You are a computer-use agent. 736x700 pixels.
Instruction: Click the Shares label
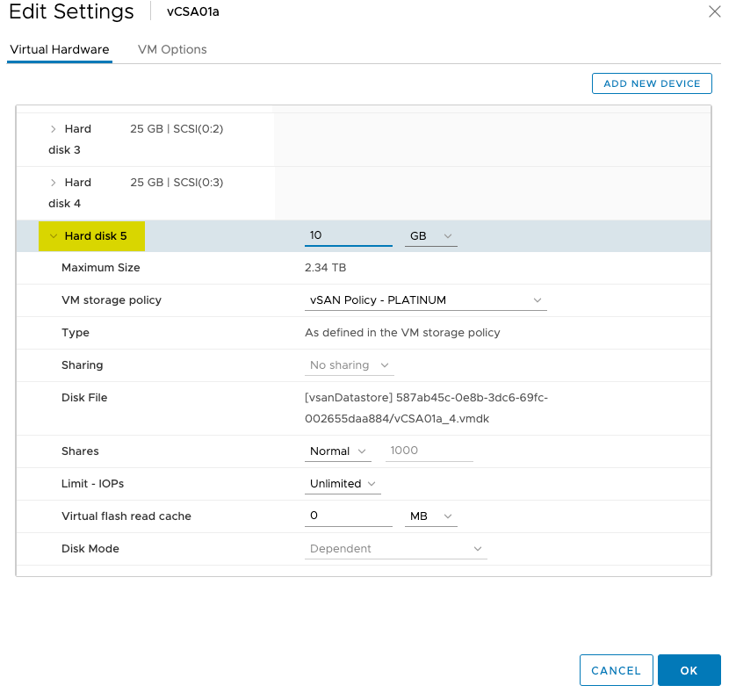coord(80,451)
